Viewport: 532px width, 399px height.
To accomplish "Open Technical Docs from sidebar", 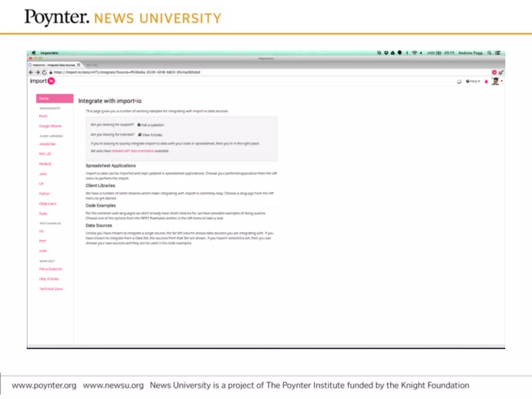I will 51,289.
